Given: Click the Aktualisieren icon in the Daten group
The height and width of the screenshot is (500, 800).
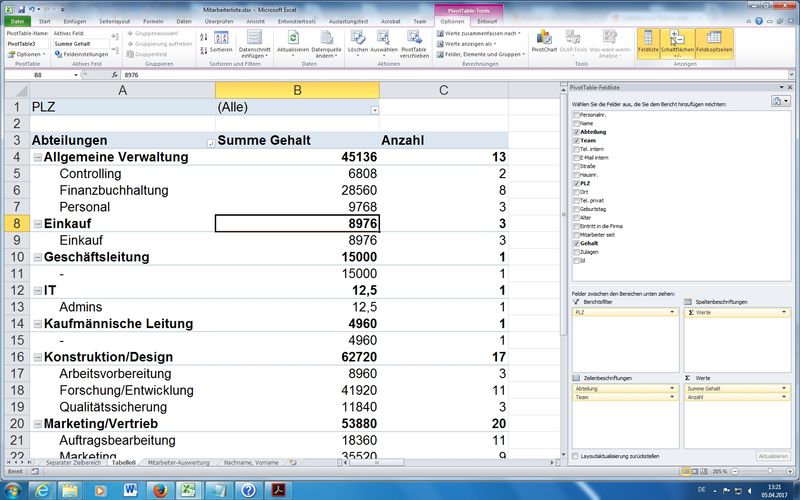Looking at the screenshot, I should [292, 38].
